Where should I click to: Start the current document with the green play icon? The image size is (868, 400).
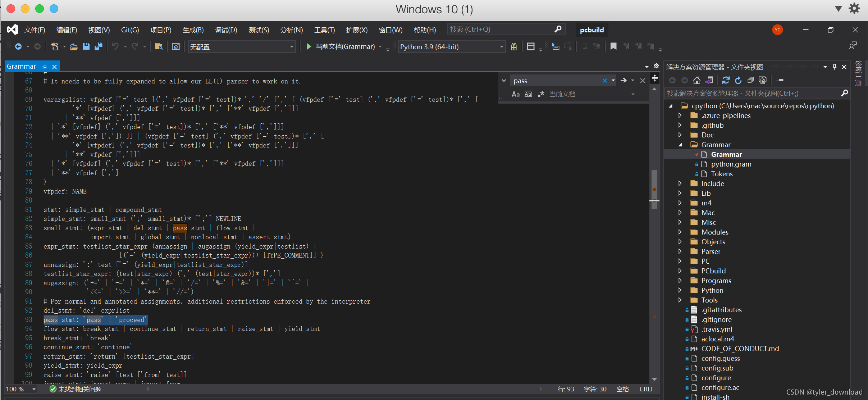pyautogui.click(x=309, y=46)
